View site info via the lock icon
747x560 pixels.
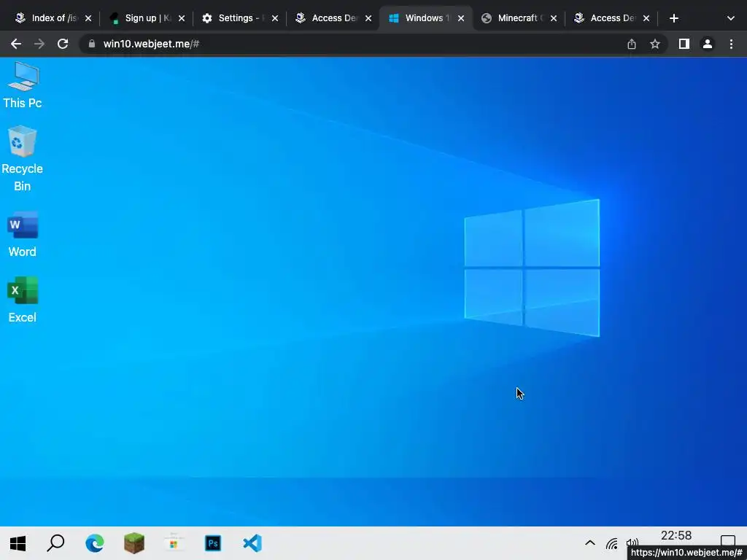92,44
